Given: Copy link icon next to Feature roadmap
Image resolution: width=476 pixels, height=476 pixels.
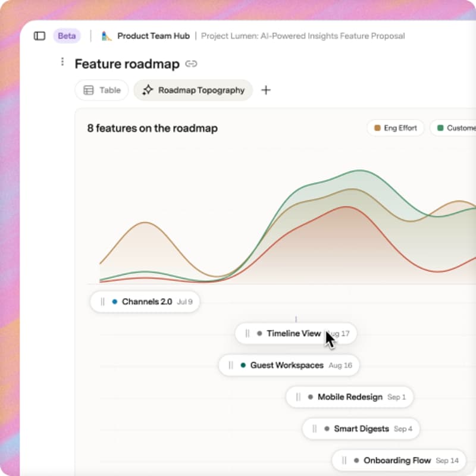Looking at the screenshot, I should 191,64.
